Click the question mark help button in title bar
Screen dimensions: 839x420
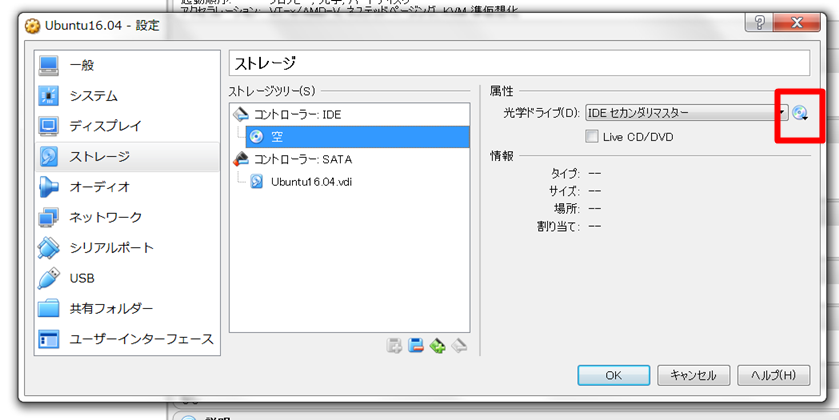click(759, 22)
